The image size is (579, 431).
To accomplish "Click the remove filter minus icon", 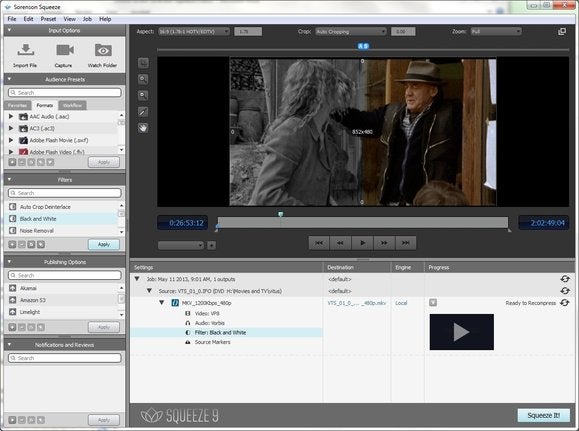I will 22,244.
